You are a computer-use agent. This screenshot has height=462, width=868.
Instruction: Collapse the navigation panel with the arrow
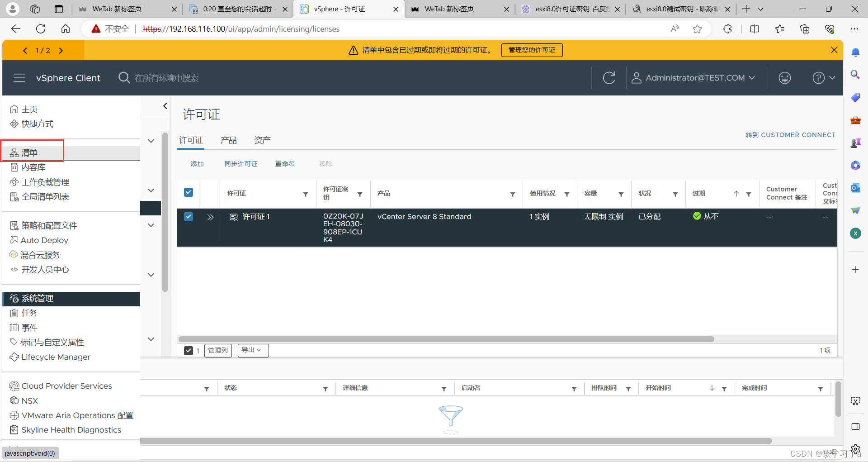coord(165,106)
